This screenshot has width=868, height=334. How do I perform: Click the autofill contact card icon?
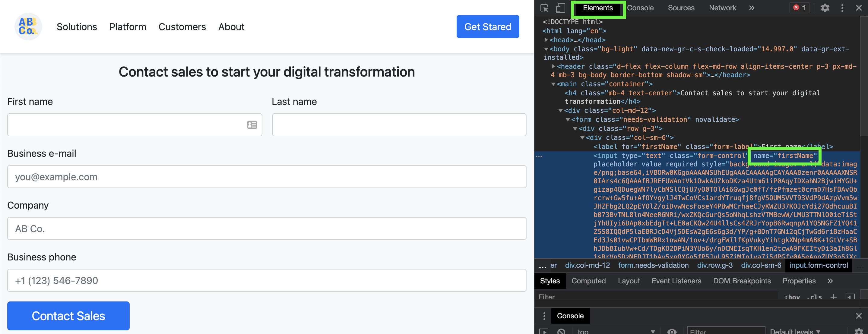(252, 125)
